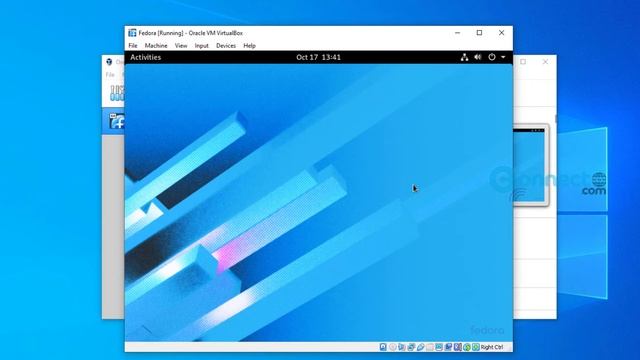The height and width of the screenshot is (360, 640).
Task: Click the keyboard capture status icon
Action: pos(476,347)
